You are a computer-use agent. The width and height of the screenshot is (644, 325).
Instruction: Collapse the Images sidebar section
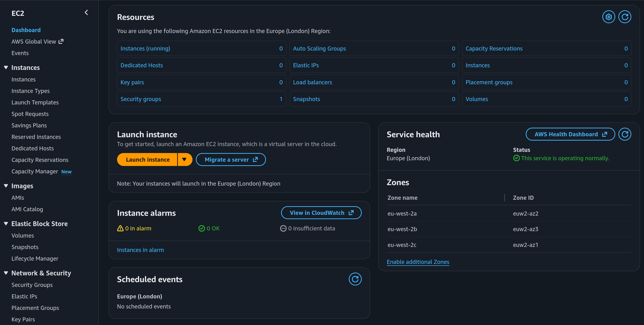pos(6,186)
